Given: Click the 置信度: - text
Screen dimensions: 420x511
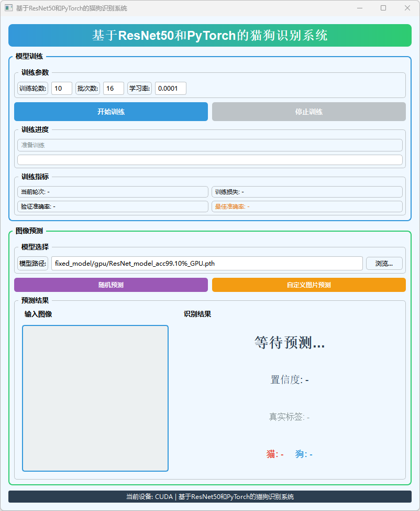Looking at the screenshot, I should [290, 379].
